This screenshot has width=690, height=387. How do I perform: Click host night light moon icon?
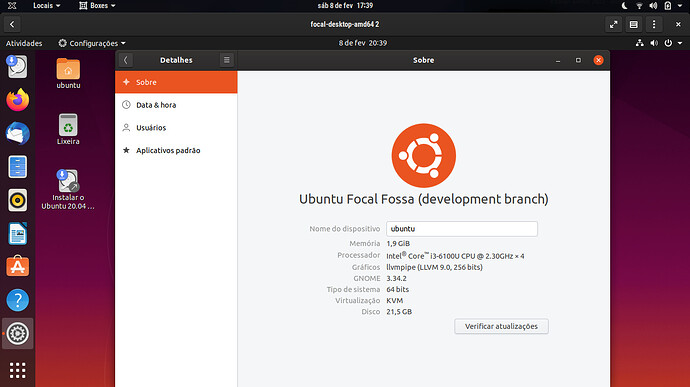(624, 6)
